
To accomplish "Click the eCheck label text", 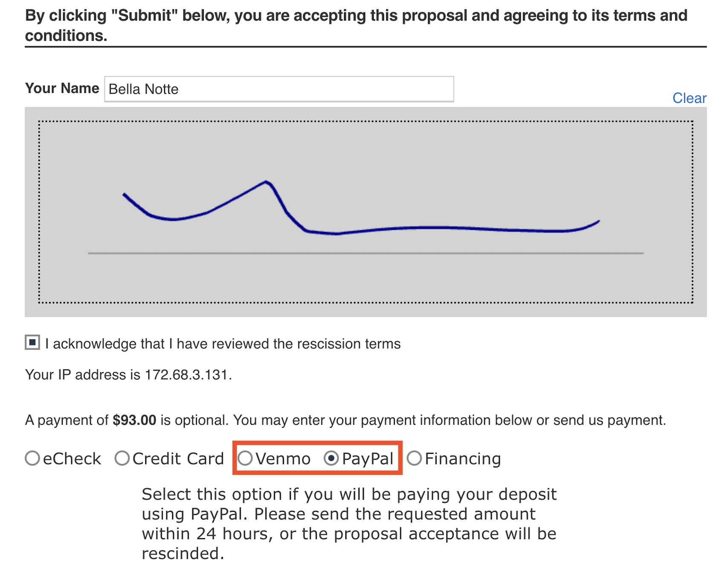I will pos(72,459).
